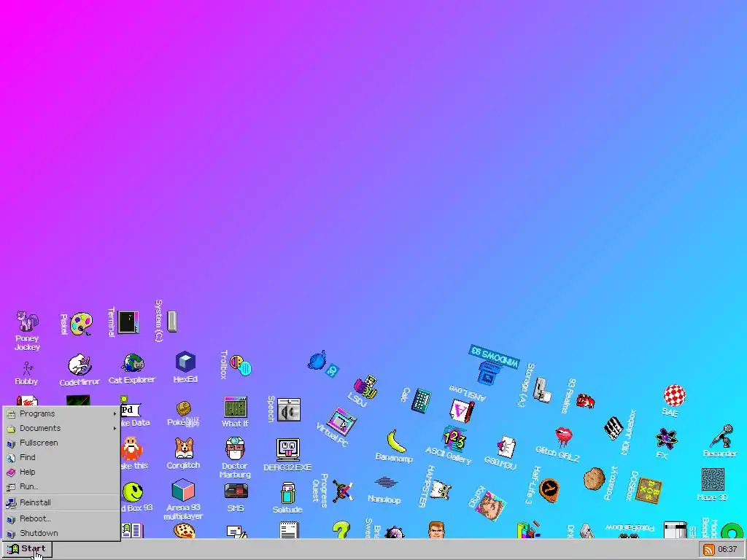Choose Reinstall in the Start menu
747x560 pixels.
[61, 503]
